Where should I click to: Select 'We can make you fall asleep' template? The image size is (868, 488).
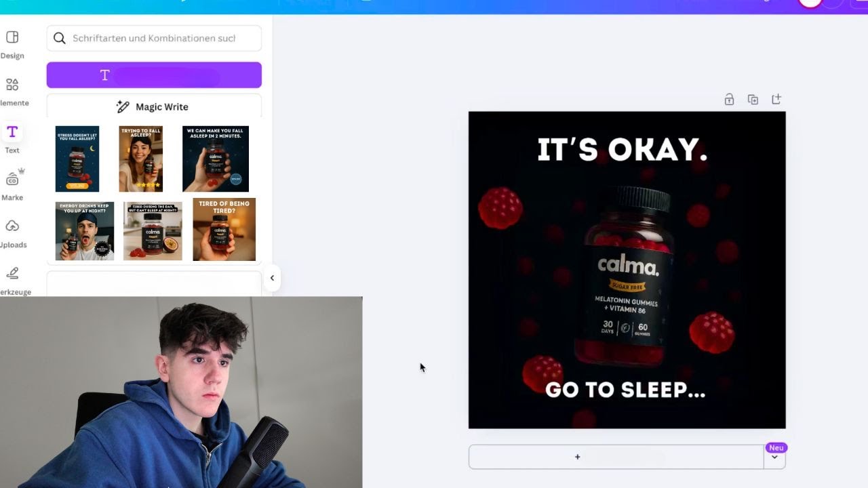tap(216, 159)
